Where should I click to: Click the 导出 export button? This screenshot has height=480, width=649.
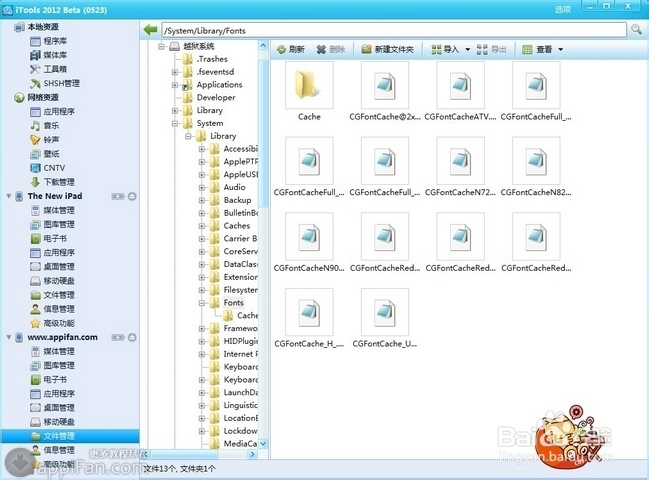tap(491, 49)
